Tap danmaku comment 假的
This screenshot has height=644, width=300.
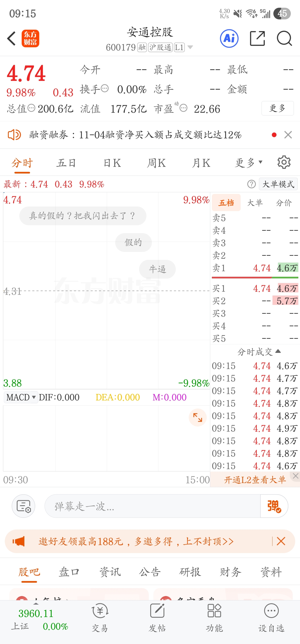click(133, 243)
